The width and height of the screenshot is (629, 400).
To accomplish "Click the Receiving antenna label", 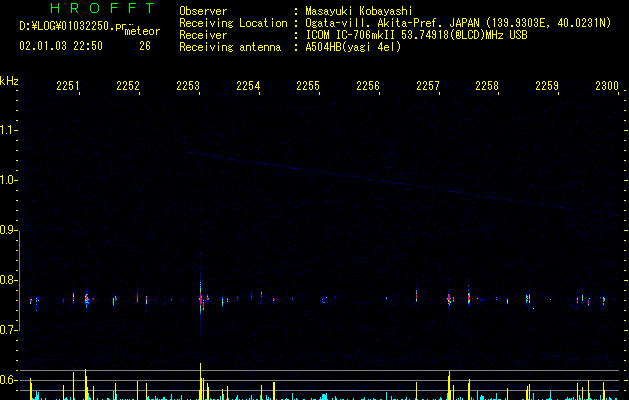I will pos(230,47).
